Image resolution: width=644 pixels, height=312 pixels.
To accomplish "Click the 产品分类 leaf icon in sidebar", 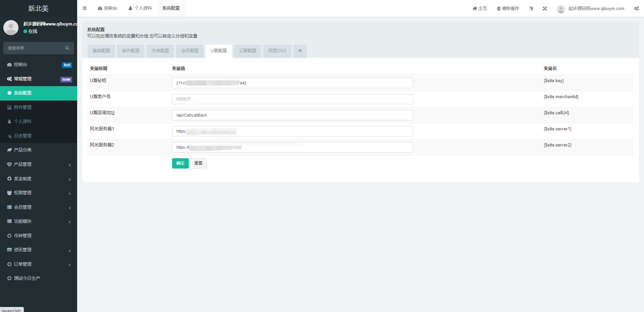I will point(9,150).
